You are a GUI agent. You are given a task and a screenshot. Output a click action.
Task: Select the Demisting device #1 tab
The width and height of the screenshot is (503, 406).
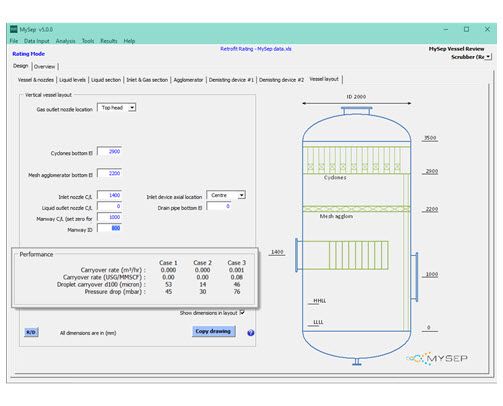point(231,80)
